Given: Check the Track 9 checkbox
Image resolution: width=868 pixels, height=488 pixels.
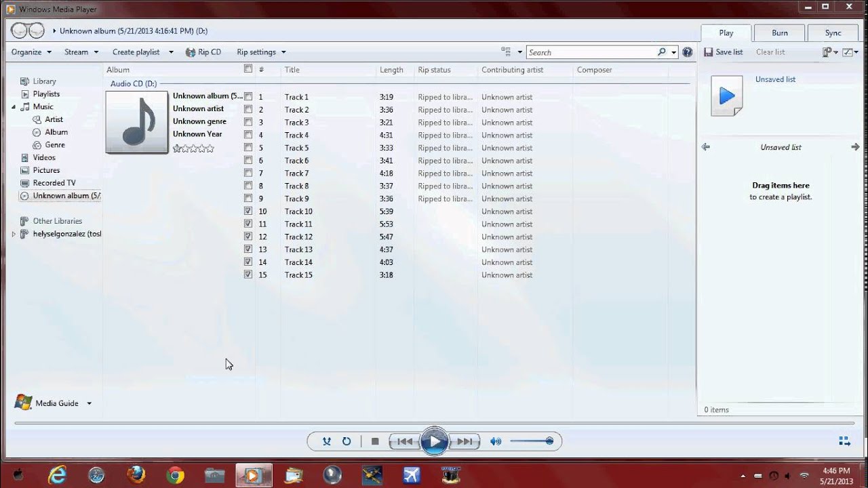Looking at the screenshot, I should point(248,198).
